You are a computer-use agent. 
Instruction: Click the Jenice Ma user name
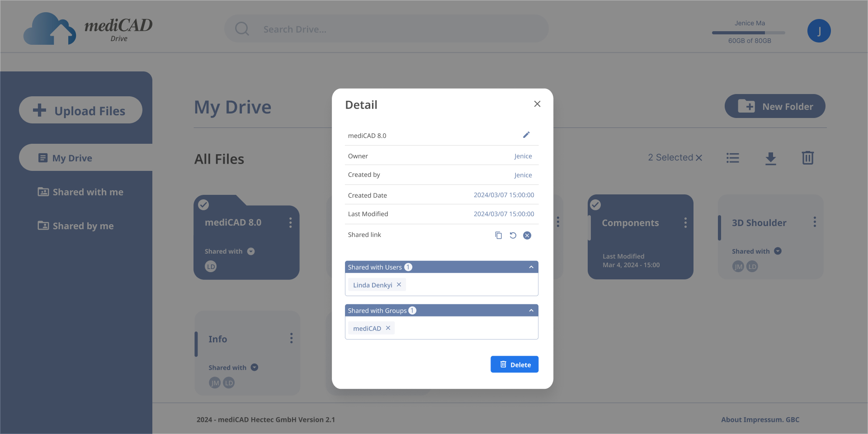(750, 23)
